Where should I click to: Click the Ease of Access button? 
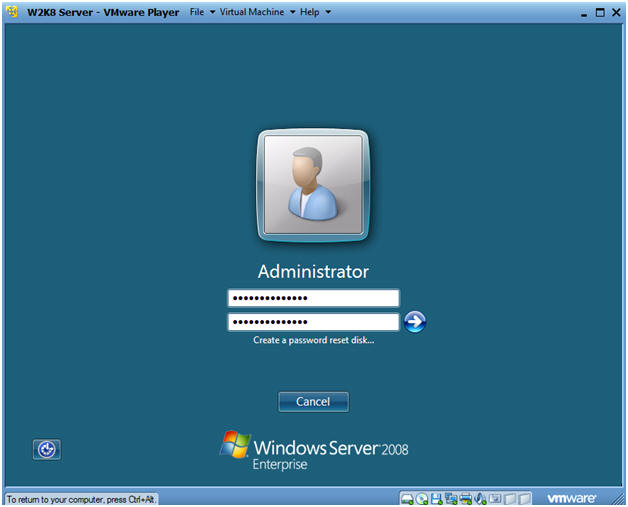[46, 449]
